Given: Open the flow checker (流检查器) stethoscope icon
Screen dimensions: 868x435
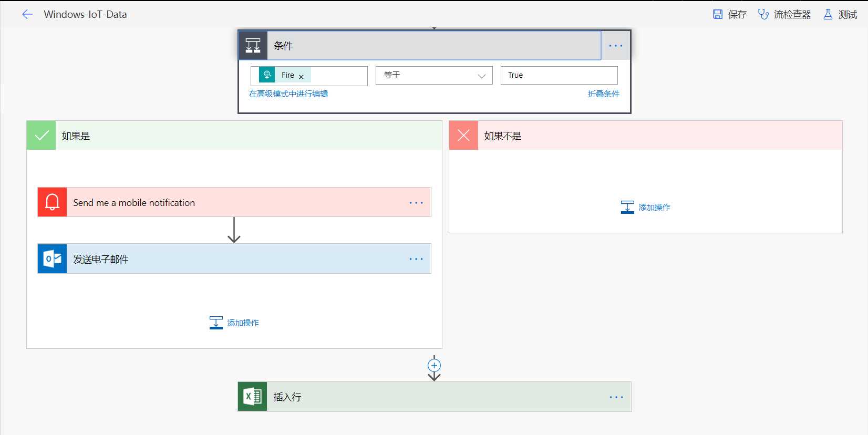Looking at the screenshot, I should coord(763,15).
